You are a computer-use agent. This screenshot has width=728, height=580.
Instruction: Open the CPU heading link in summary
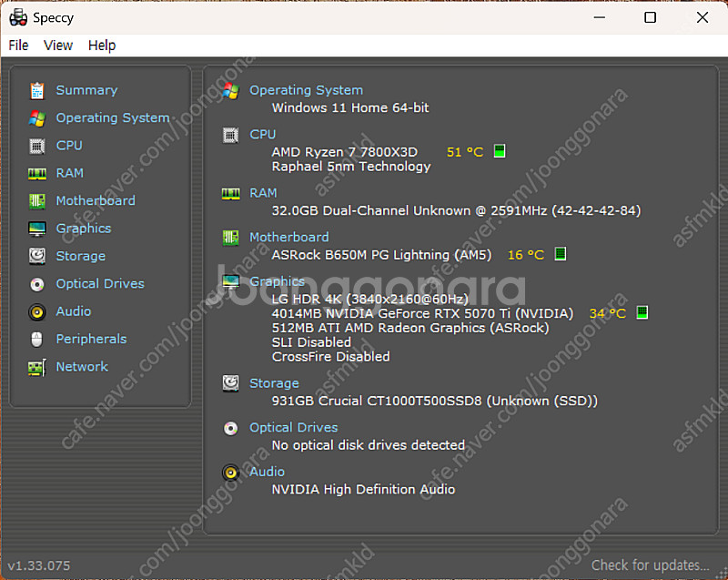[x=263, y=134]
